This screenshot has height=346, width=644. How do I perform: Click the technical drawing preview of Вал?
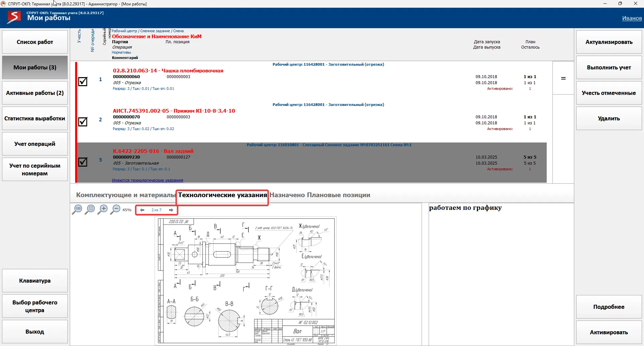pyautogui.click(x=246, y=281)
